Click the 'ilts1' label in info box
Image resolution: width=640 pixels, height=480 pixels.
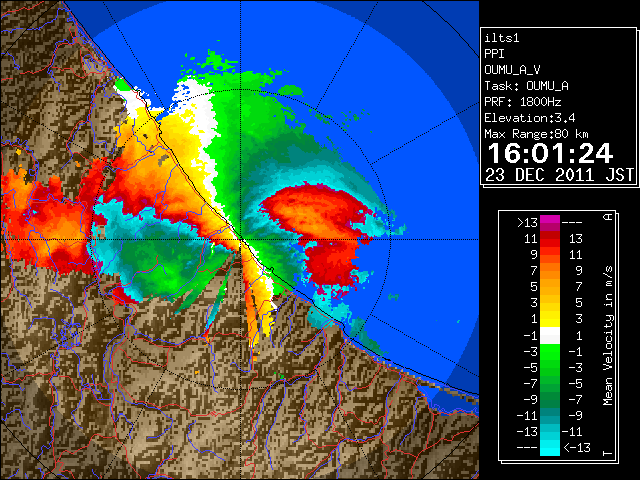tap(502, 38)
